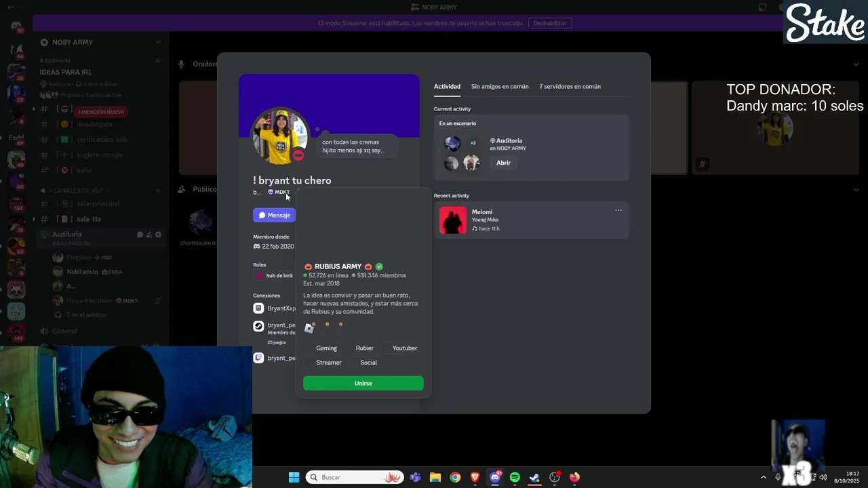The width and height of the screenshot is (868, 488).
Task: Add a channel to CANALES DE VOZ
Action: [x=158, y=190]
